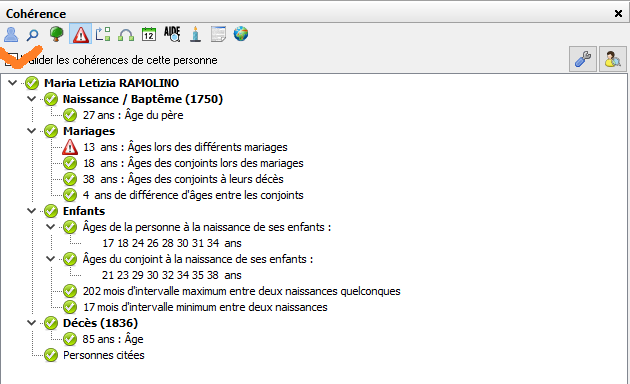Click green check beside Mariages heading

[51, 131]
